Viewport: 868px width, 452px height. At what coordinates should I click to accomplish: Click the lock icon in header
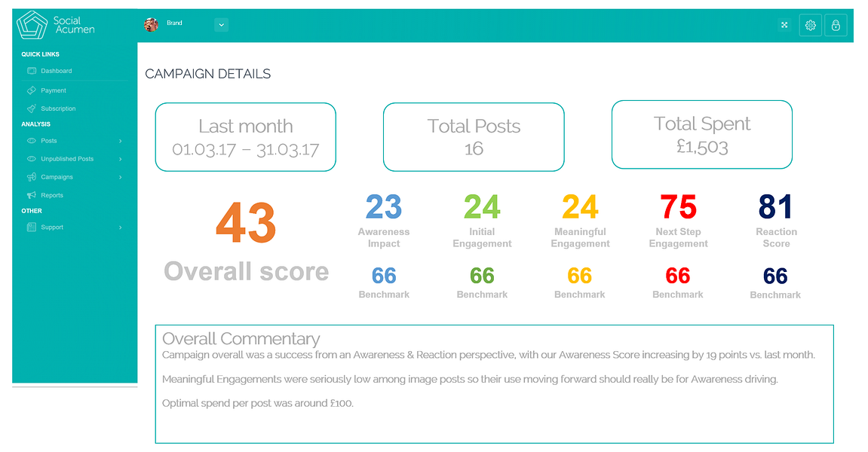[x=836, y=25]
